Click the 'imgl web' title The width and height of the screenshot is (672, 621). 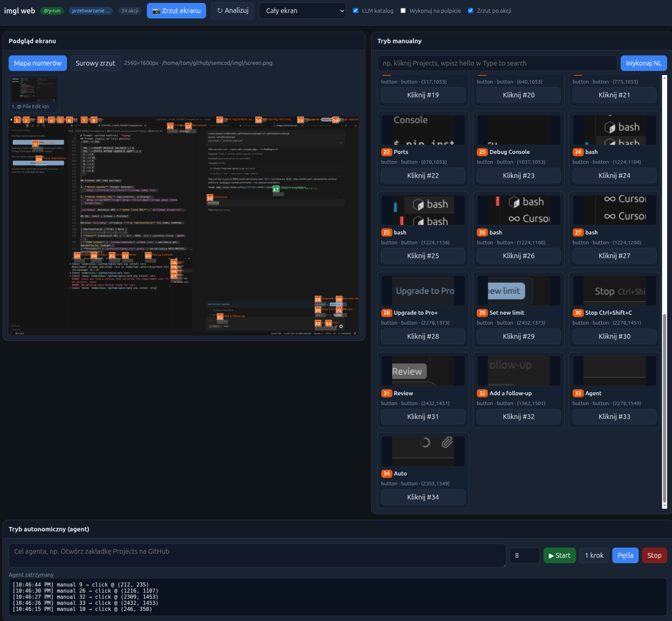pos(20,11)
